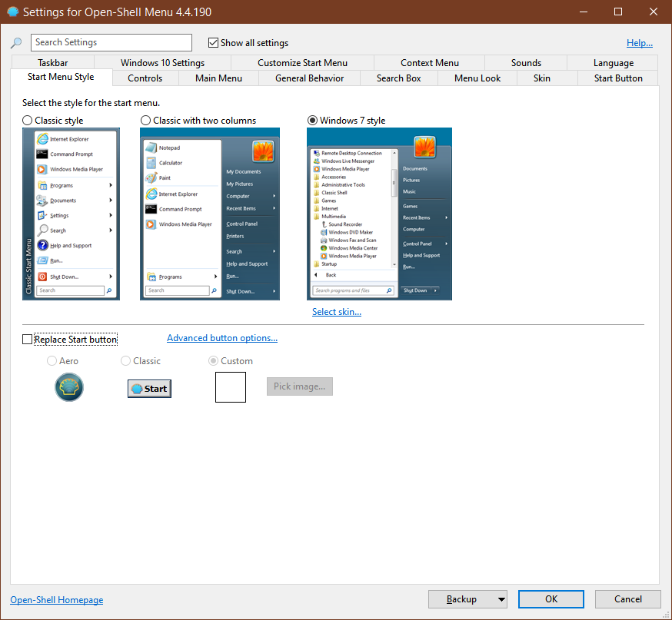Click the magnifier search icon
Viewport: 672px width, 620px height.
tap(16, 43)
